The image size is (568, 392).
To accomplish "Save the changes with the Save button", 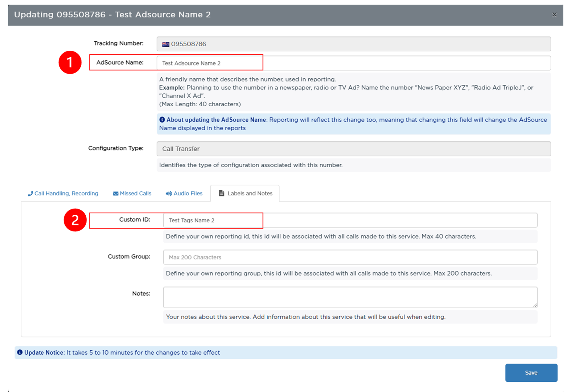I will tap(531, 373).
